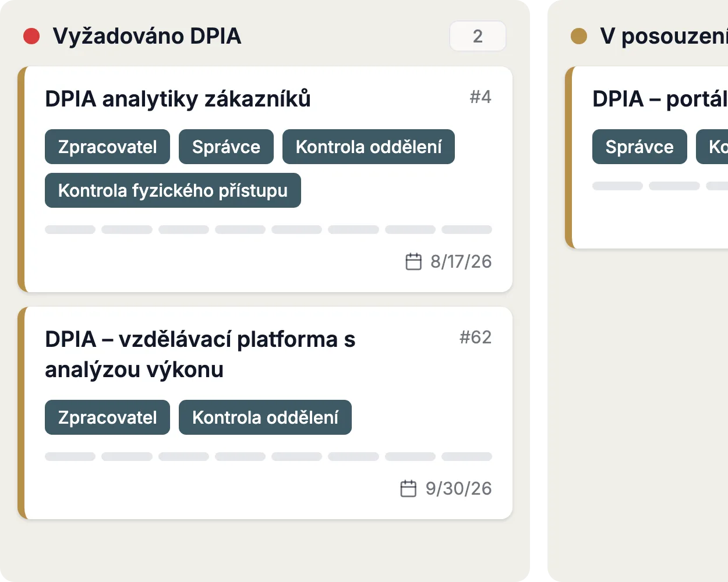This screenshot has height=582, width=728.
Task: Select the Zpracovatel tag on card #62
Action: pos(108,417)
